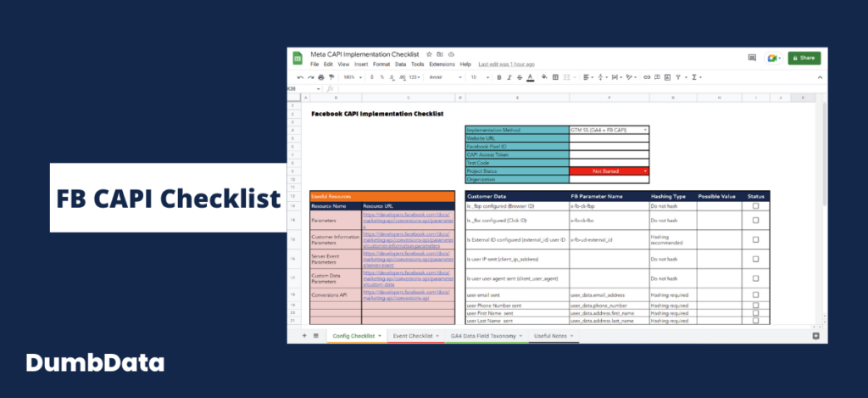Open the Extensions menu
Viewport: 868px width, 398px height.
[442, 64]
